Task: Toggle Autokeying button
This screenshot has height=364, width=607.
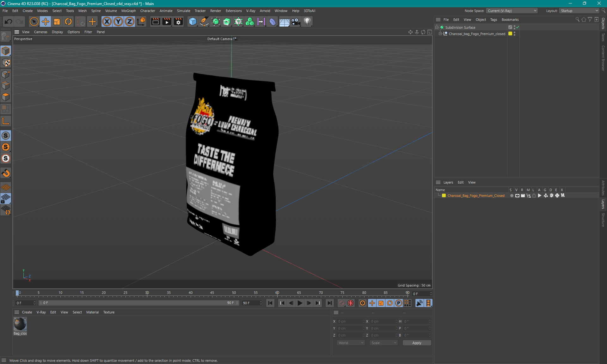Action: [x=351, y=303]
